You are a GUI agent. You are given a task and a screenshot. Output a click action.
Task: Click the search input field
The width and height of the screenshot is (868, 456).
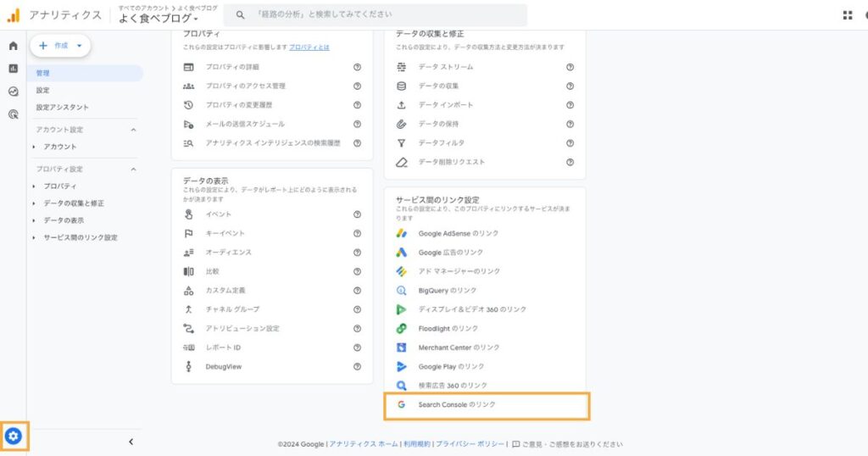point(376,15)
